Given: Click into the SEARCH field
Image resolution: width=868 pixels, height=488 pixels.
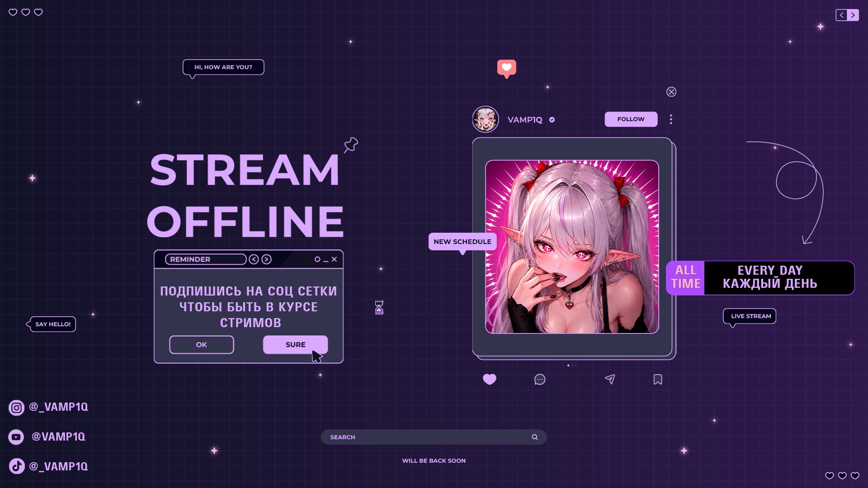Looking at the screenshot, I should click(x=434, y=437).
